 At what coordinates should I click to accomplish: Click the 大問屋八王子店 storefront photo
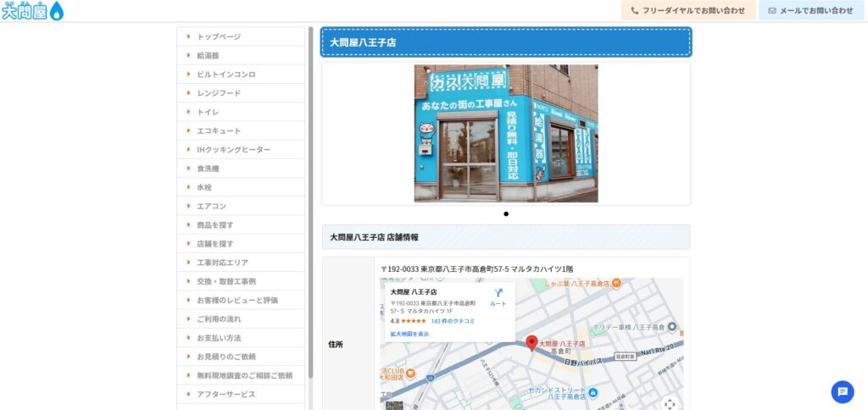[505, 134]
